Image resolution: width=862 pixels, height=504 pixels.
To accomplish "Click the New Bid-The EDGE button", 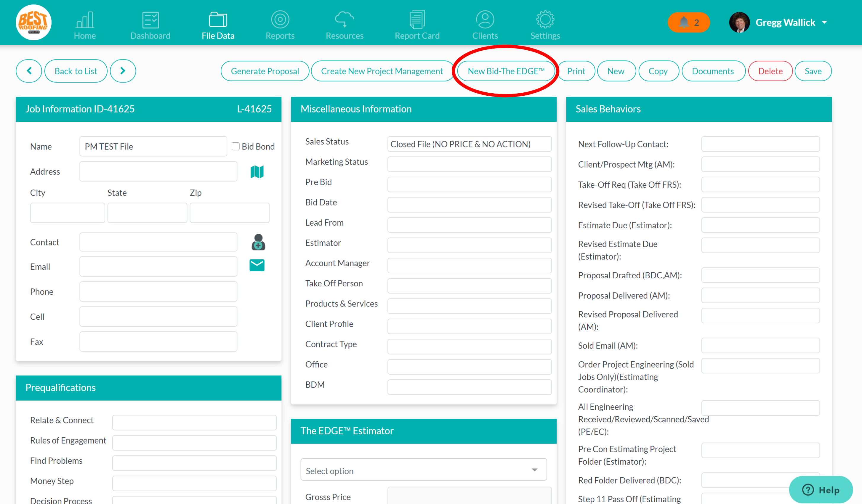I will coord(506,71).
